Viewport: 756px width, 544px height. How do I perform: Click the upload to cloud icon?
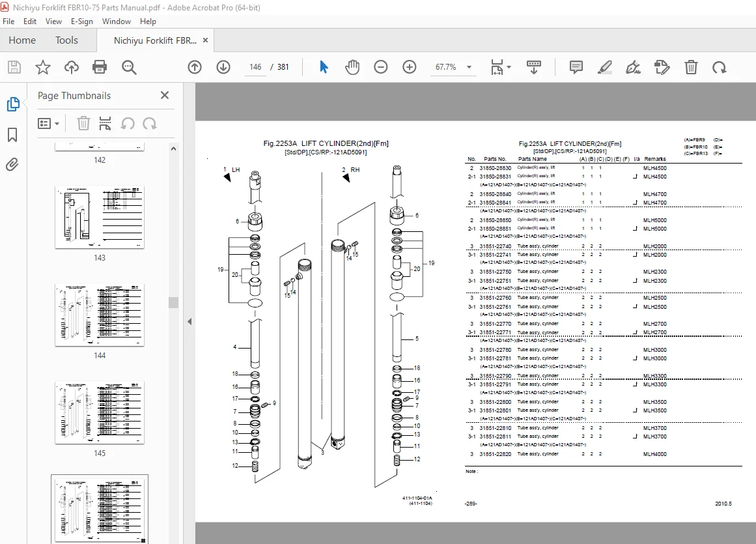point(72,67)
